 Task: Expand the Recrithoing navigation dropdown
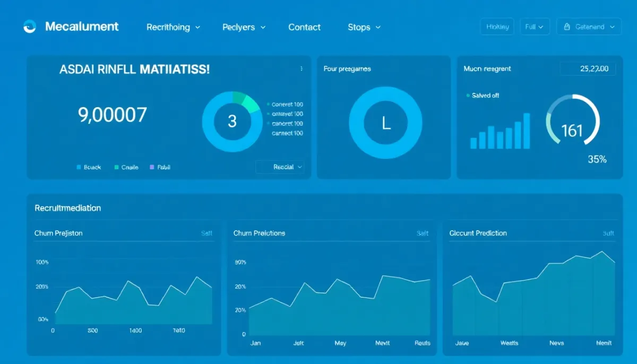pyautogui.click(x=174, y=27)
